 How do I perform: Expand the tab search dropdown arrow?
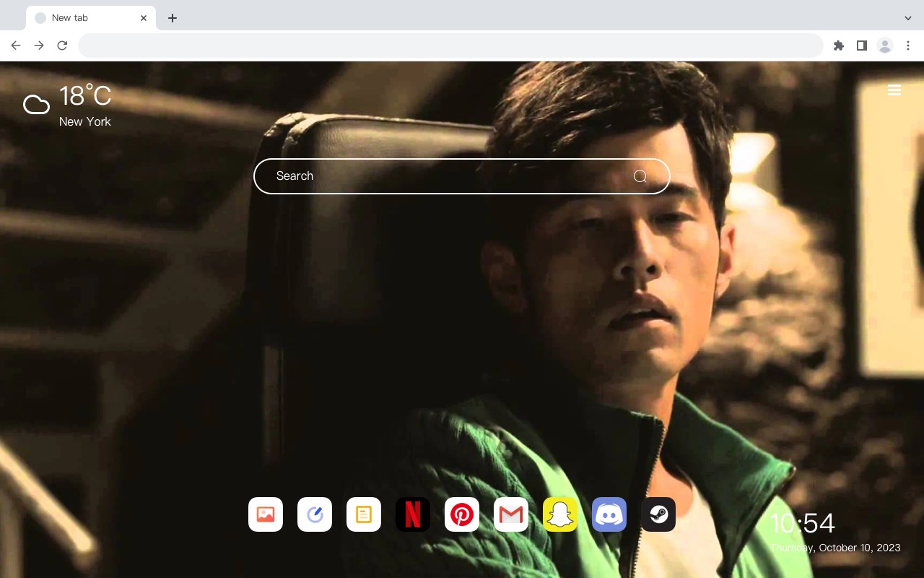908,18
